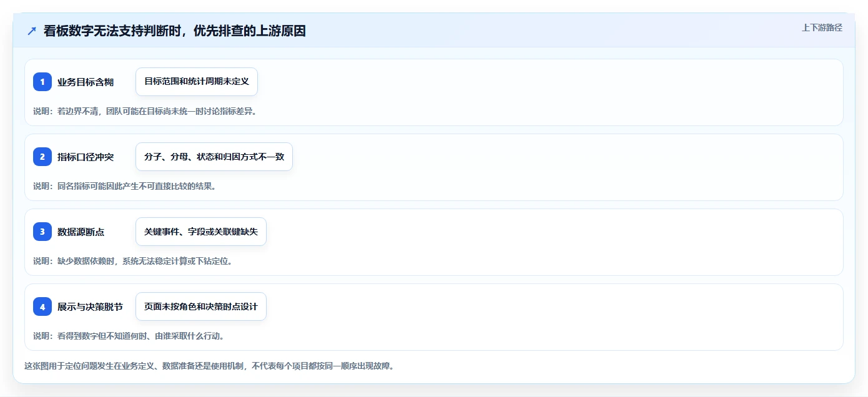Click the note starting 说明：缺少数据依赖时
This screenshot has height=397, width=868.
pyautogui.click(x=133, y=261)
